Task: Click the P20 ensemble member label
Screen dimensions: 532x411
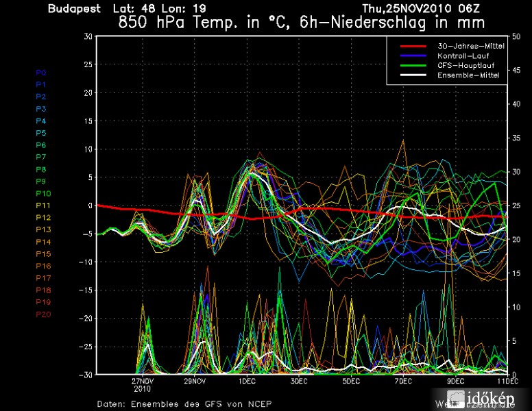Action: tap(43, 314)
